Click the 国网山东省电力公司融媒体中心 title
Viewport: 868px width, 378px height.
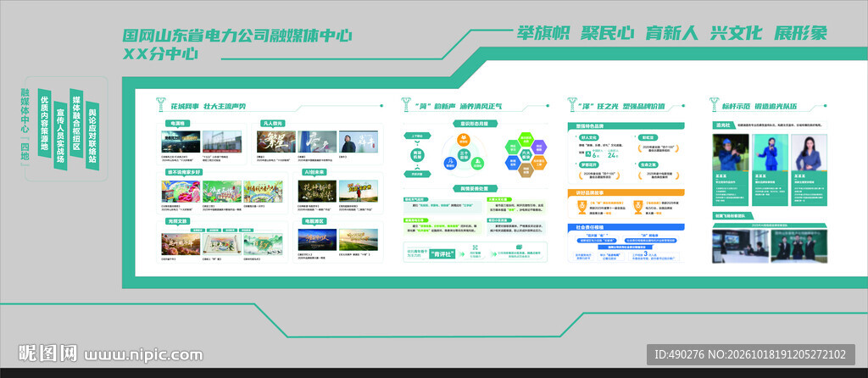pyautogui.click(x=237, y=36)
